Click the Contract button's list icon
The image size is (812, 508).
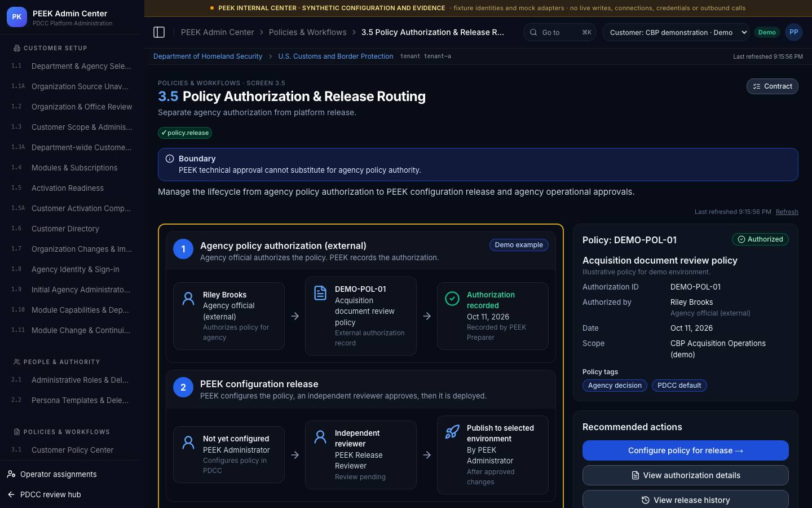pyautogui.click(x=757, y=86)
